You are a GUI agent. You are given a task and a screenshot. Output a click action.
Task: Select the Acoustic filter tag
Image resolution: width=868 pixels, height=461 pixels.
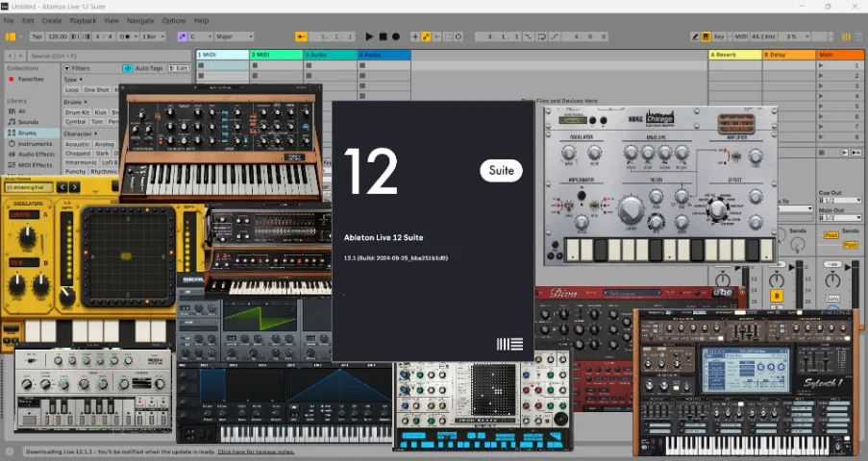pyautogui.click(x=78, y=144)
